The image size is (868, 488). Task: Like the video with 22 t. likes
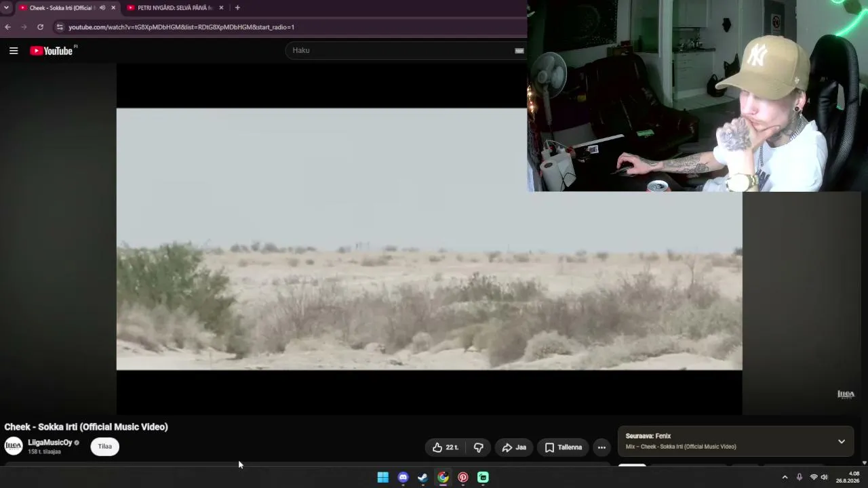click(x=446, y=447)
